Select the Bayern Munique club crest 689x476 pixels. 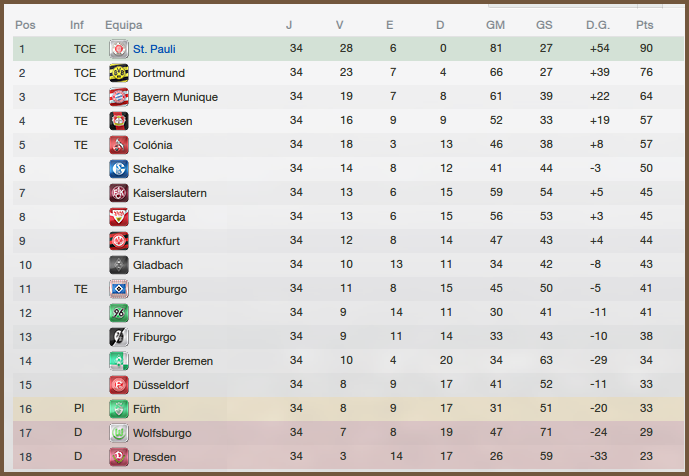(x=119, y=97)
